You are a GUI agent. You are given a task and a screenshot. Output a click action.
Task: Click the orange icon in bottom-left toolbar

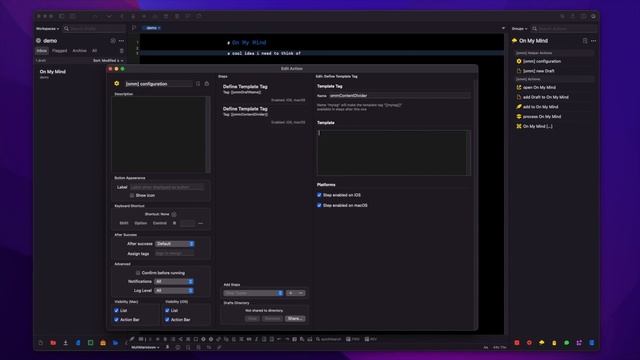[x=103, y=343]
